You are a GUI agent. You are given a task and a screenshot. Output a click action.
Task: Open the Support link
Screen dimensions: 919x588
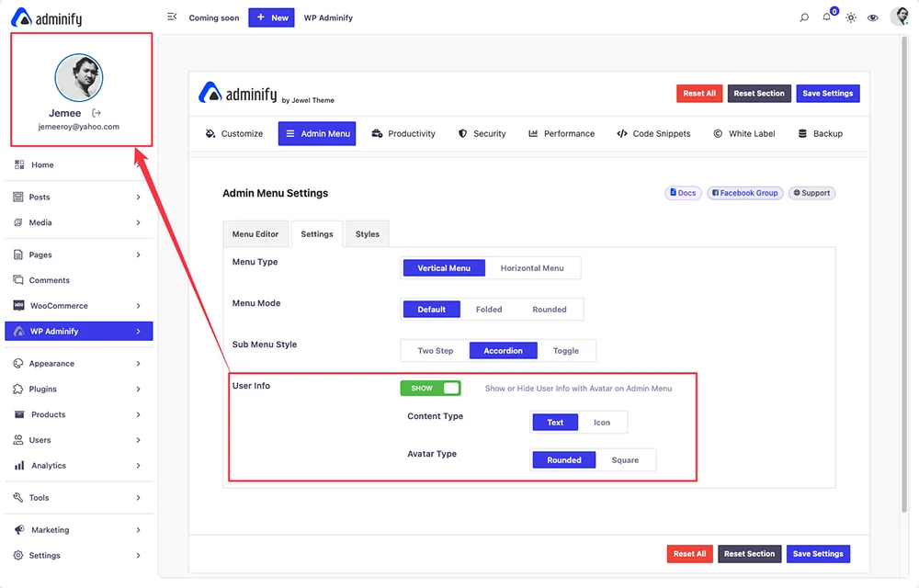click(x=811, y=193)
